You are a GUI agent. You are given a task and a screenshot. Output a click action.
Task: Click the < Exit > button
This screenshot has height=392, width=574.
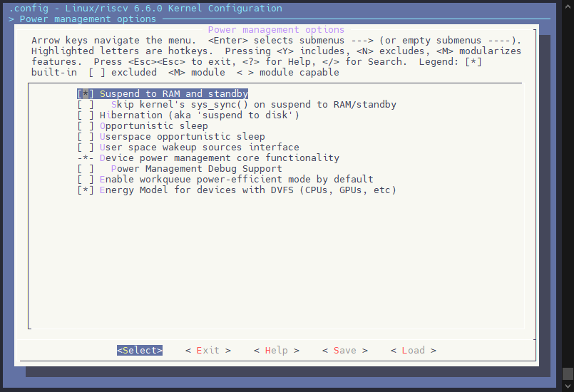208,351
